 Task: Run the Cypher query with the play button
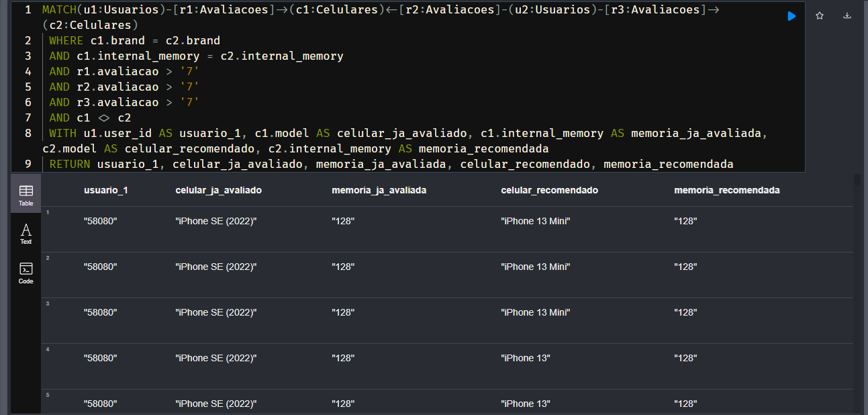(x=792, y=16)
